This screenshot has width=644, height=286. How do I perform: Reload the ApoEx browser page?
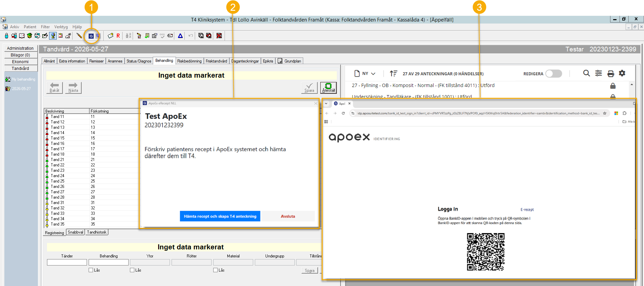343,113
